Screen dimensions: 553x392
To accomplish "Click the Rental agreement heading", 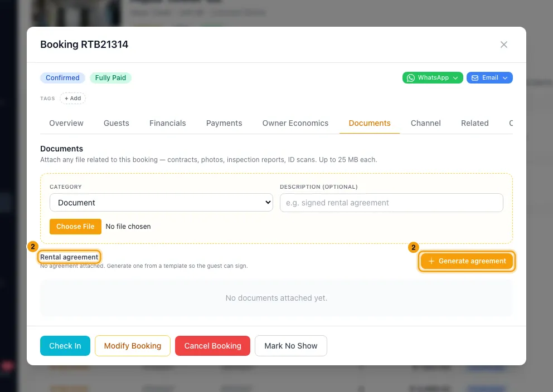I will pos(69,257).
